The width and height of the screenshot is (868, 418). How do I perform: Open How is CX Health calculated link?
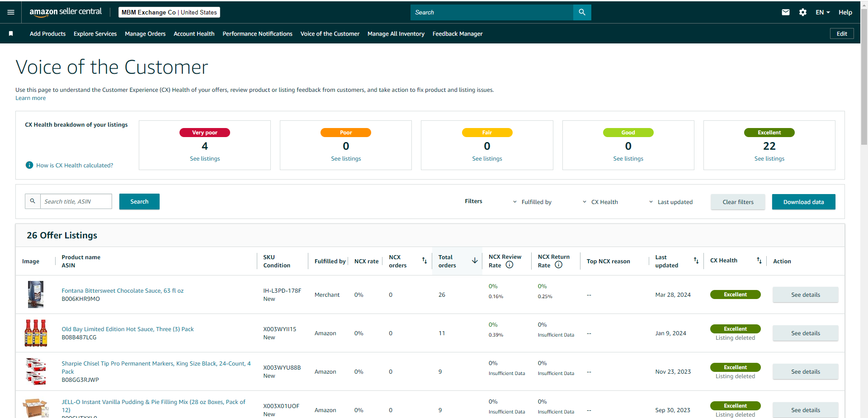point(75,165)
